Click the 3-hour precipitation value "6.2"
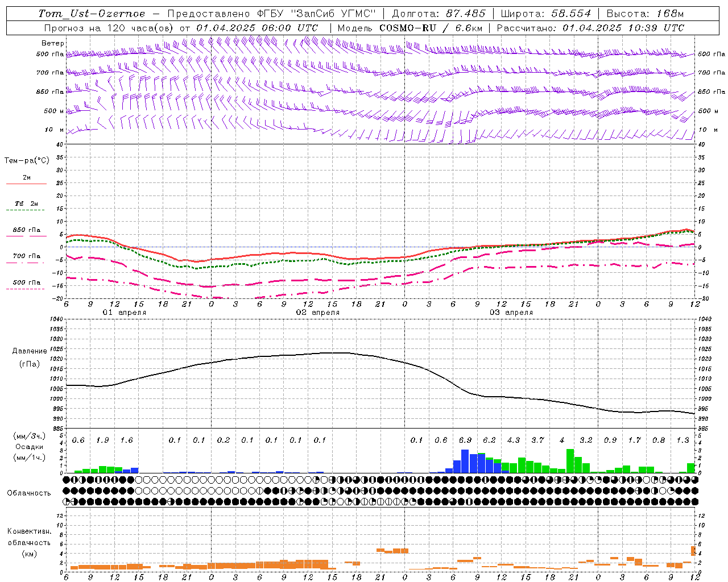 [x=489, y=440]
